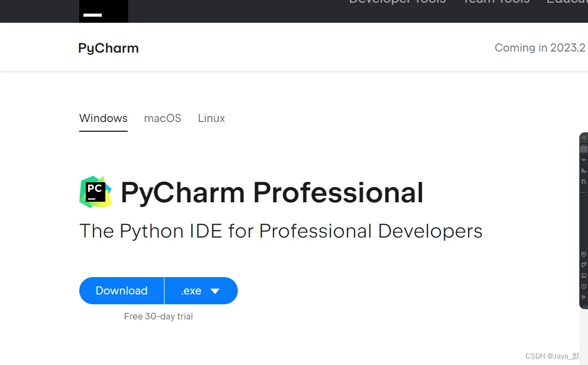Open the Pull Requests icon in IDE preview
588x365 pixels.
tap(584, 181)
